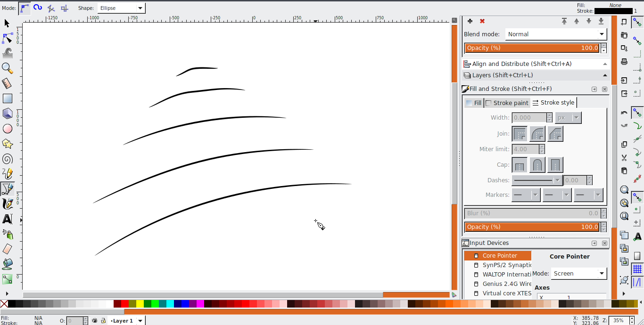Select the round cap option
The width and height of the screenshot is (644, 325).
537,165
